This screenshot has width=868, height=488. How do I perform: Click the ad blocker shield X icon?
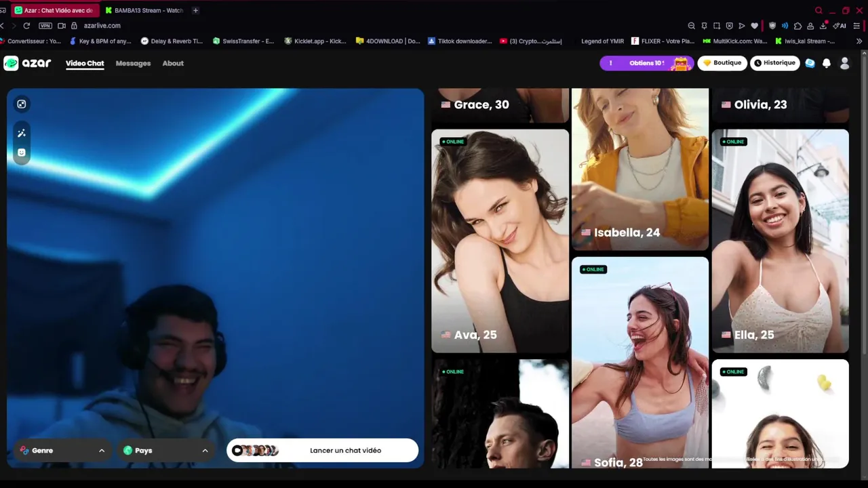coord(729,26)
